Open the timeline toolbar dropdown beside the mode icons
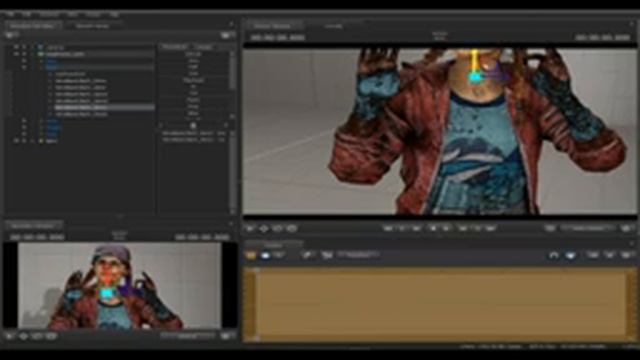 tap(358, 255)
